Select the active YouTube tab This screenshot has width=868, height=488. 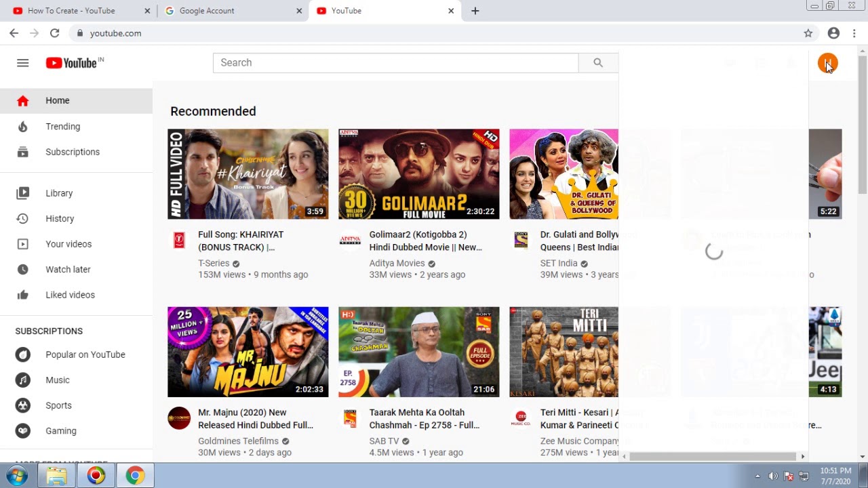pyautogui.click(x=384, y=11)
